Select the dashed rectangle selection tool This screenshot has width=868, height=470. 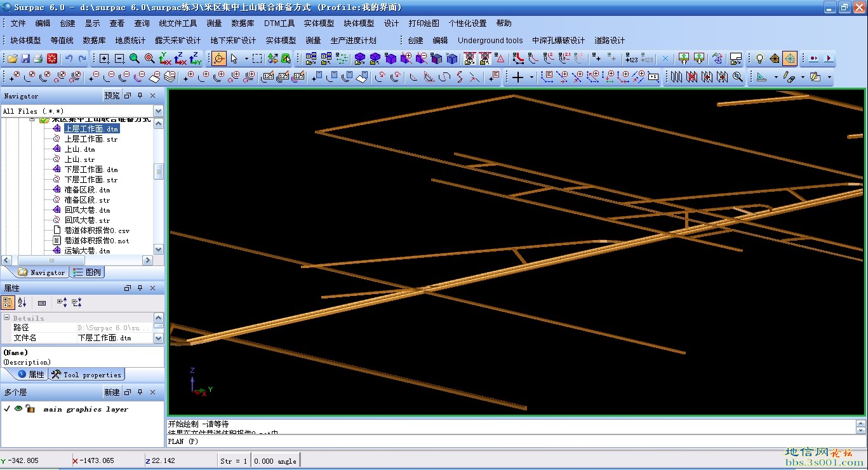coord(257,58)
